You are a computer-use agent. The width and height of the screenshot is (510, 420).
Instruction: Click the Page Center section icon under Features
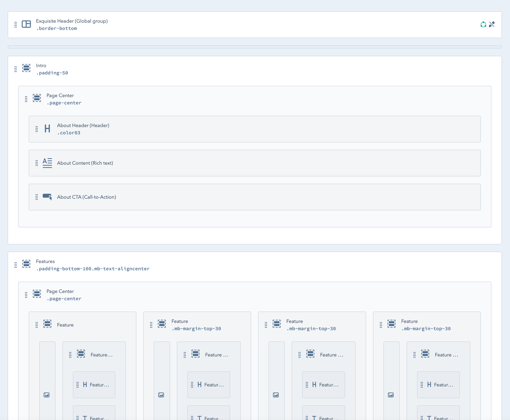click(37, 294)
